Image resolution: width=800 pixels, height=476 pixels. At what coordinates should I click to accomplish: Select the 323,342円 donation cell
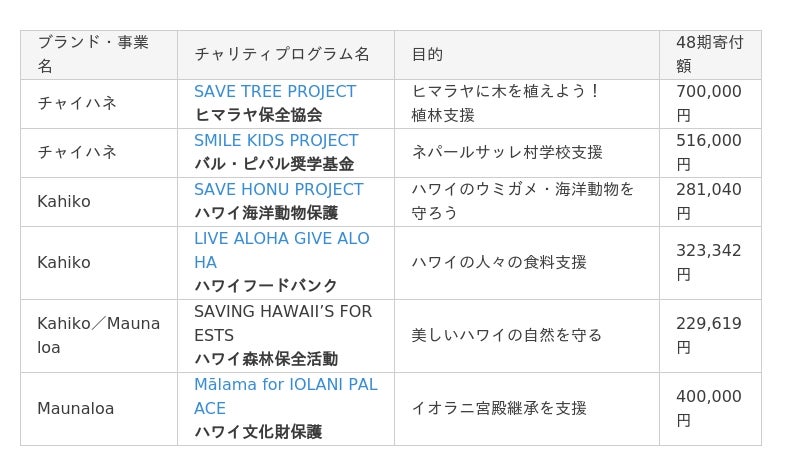click(710, 263)
